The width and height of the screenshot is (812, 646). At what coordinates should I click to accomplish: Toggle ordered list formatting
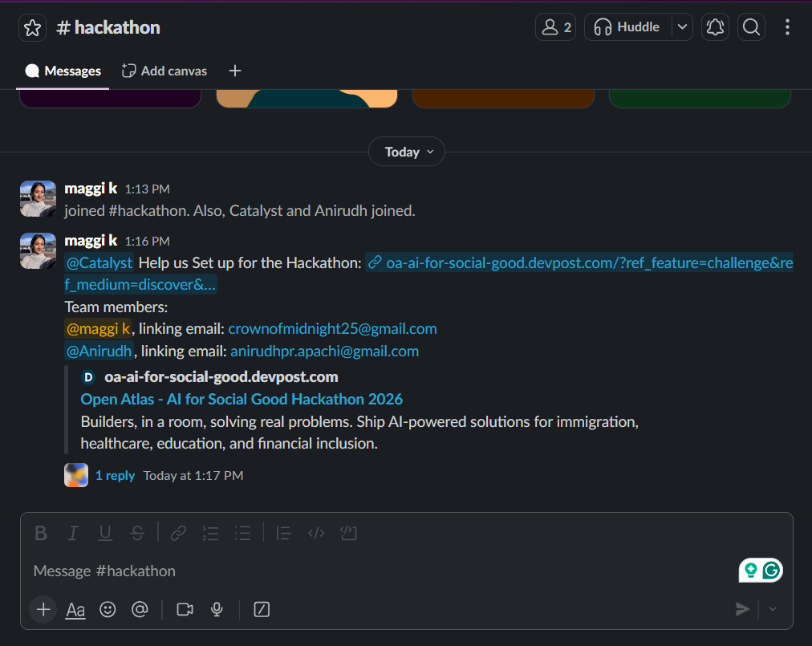[x=210, y=533]
